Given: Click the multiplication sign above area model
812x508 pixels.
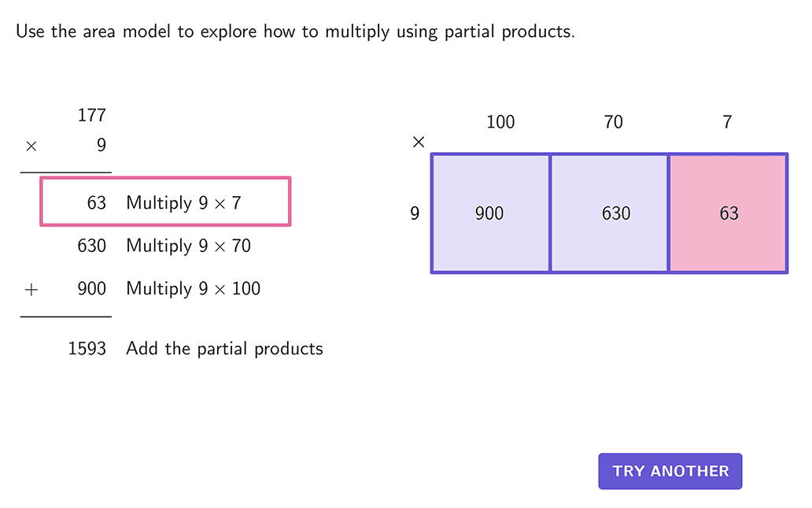Looking at the screenshot, I should point(419,143).
